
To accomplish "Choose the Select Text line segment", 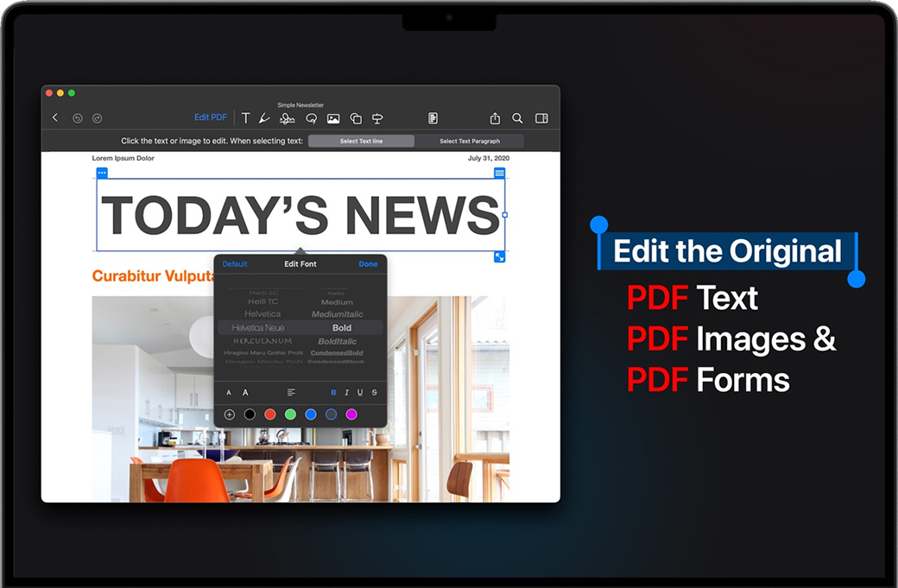I will (x=361, y=141).
